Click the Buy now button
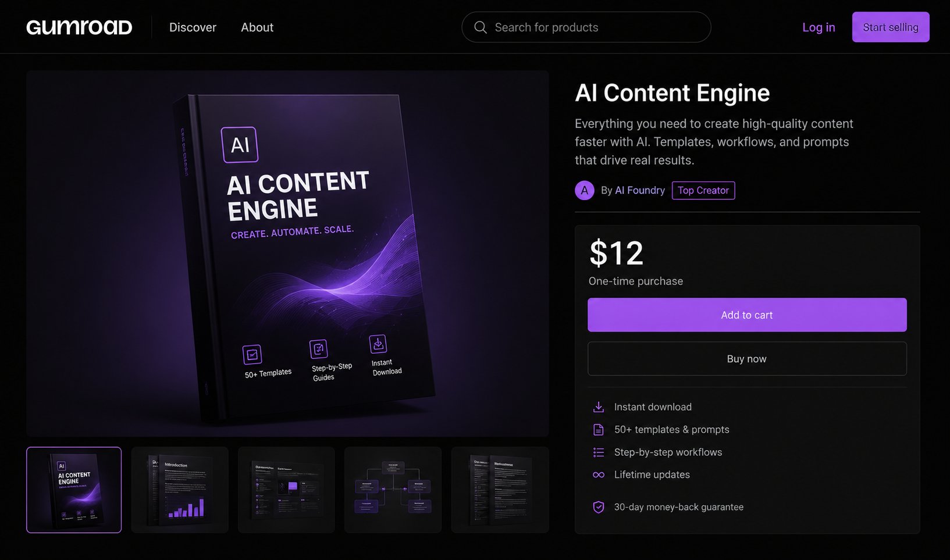 (747, 359)
